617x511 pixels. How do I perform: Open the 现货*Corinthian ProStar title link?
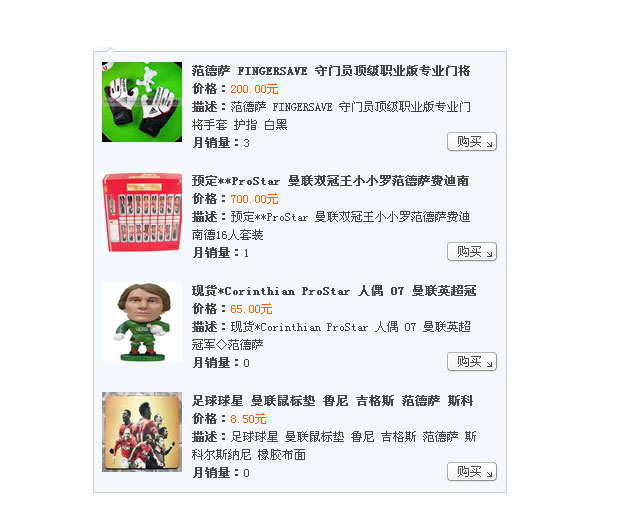coord(334,291)
